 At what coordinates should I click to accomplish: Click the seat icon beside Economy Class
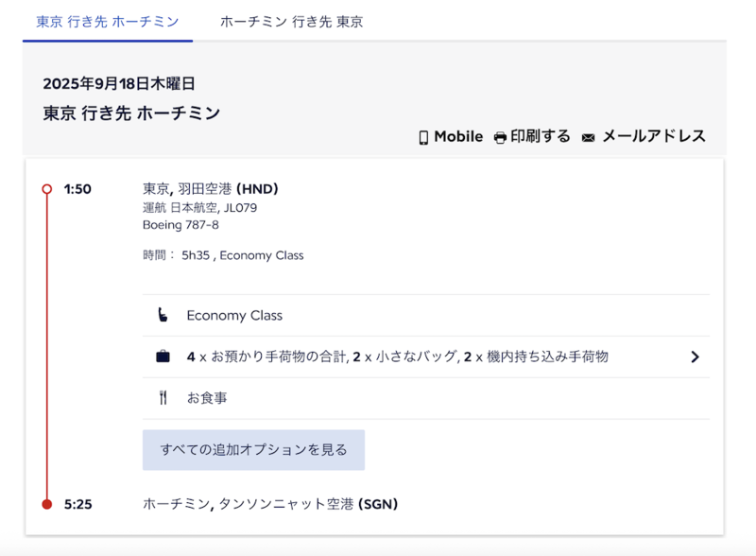tap(163, 315)
